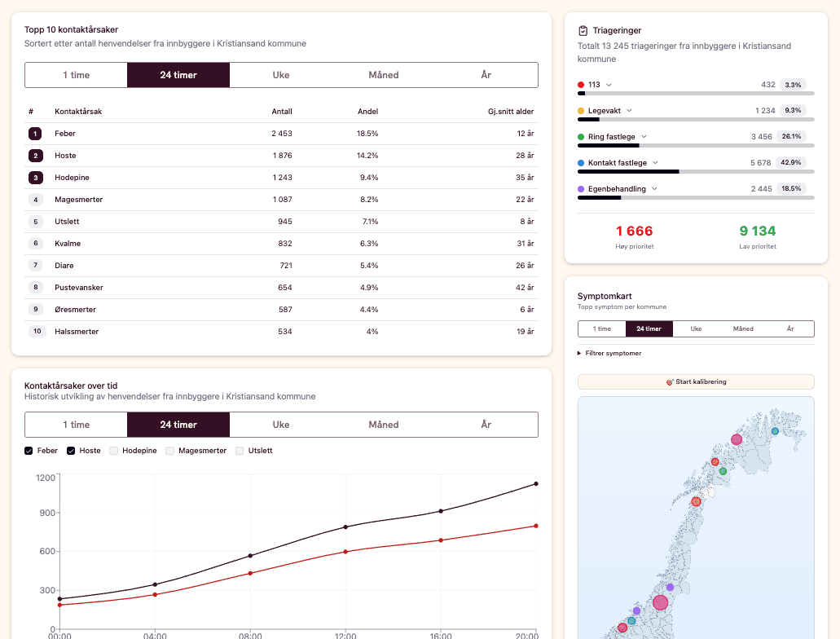The width and height of the screenshot is (840, 639).
Task: Click the Ring fastlege progress bar
Action: (696, 145)
